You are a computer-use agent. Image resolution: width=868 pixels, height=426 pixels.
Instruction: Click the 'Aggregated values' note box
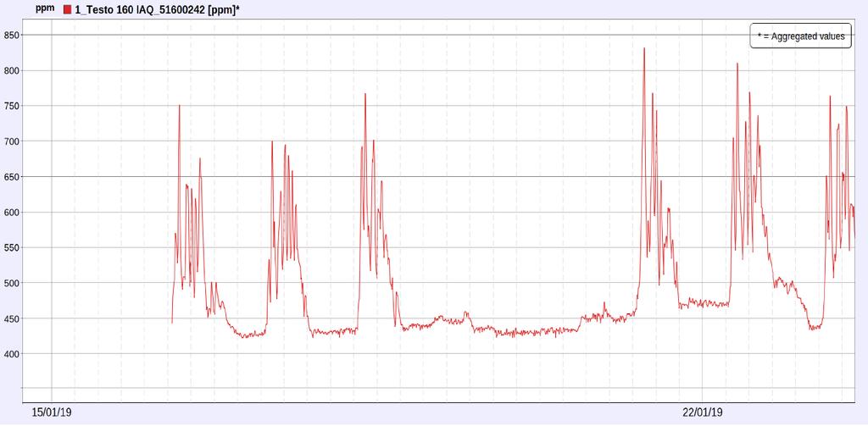click(x=800, y=36)
